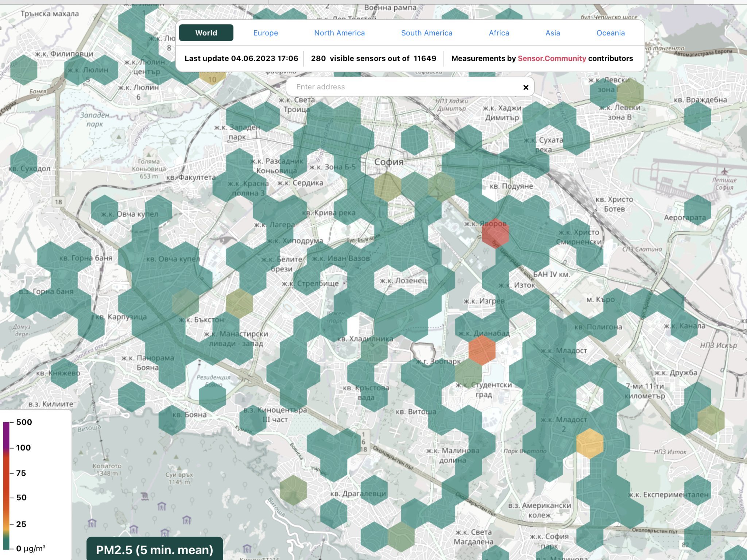Click the green hexagon at кв. Суходол

[24, 163]
